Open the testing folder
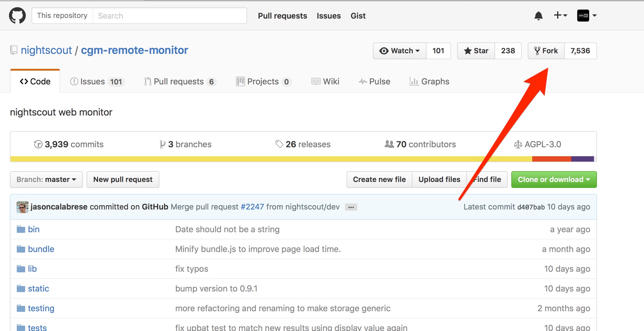644x331 pixels. (x=41, y=308)
